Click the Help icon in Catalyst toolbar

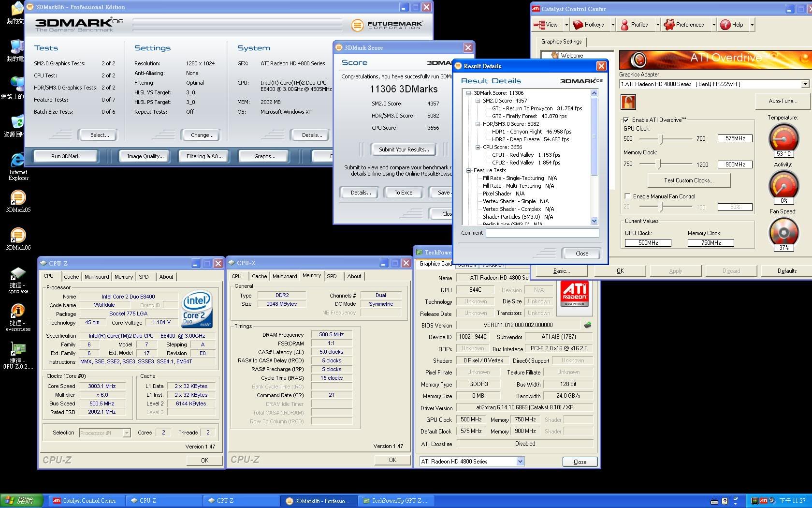coord(725,25)
